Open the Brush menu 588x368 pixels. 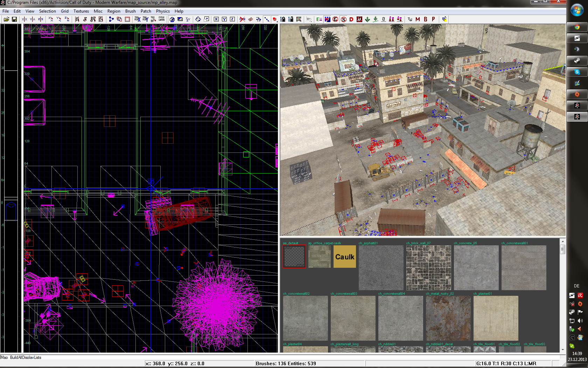coord(130,11)
